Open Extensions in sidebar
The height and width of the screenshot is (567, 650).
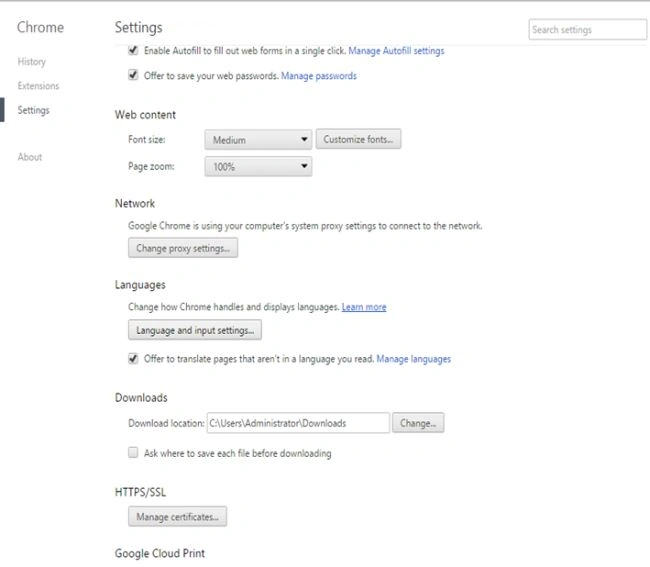click(38, 86)
